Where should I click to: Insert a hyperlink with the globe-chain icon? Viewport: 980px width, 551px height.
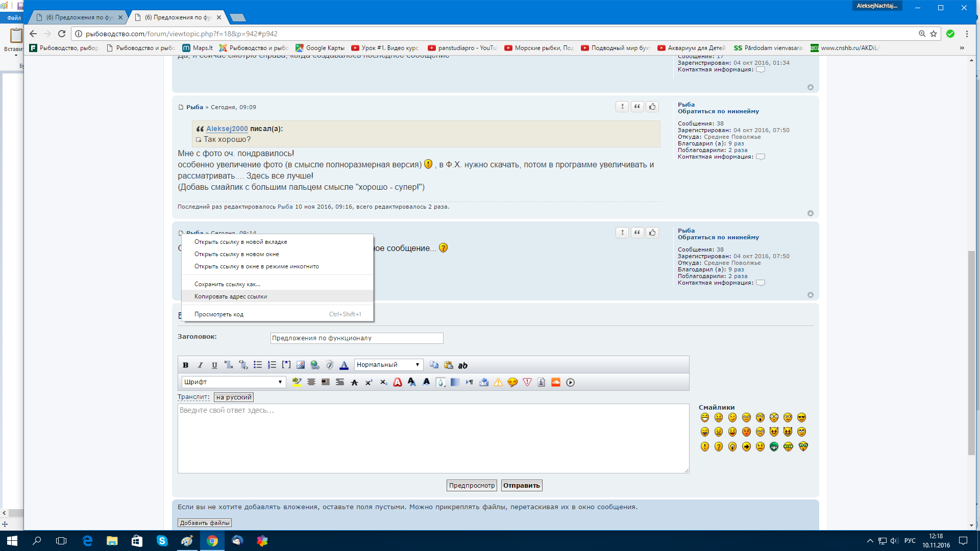315,365
